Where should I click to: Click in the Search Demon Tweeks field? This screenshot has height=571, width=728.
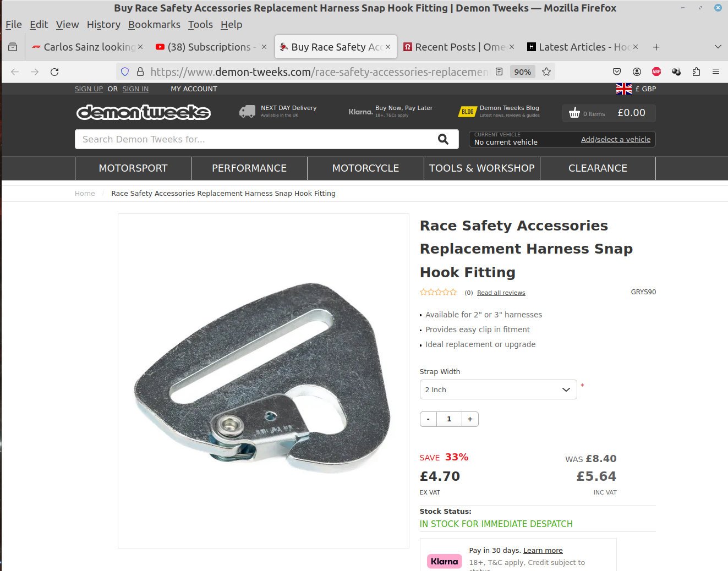pyautogui.click(x=256, y=139)
